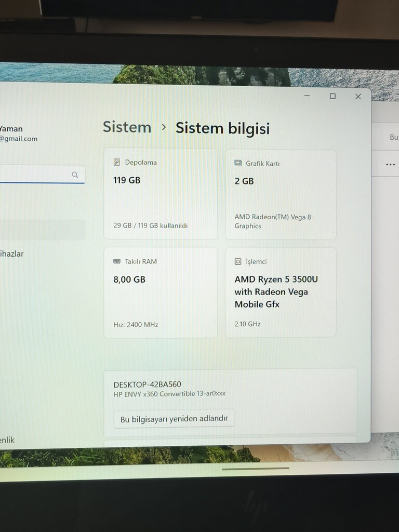Go back to Sistem breadcrumb
The image size is (399, 532).
pos(127,127)
